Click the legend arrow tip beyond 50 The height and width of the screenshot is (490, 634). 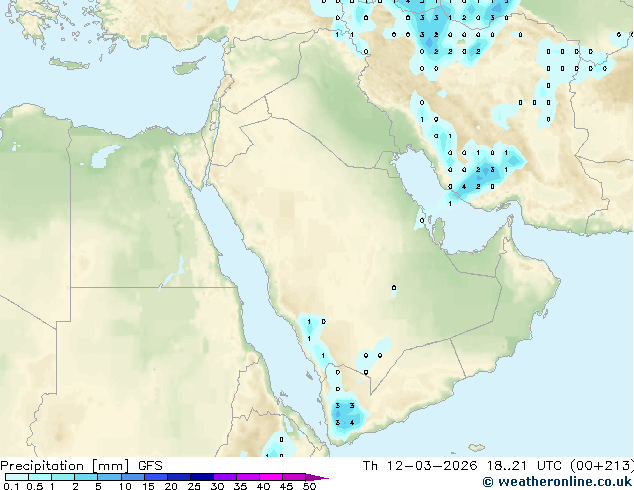click(317, 477)
